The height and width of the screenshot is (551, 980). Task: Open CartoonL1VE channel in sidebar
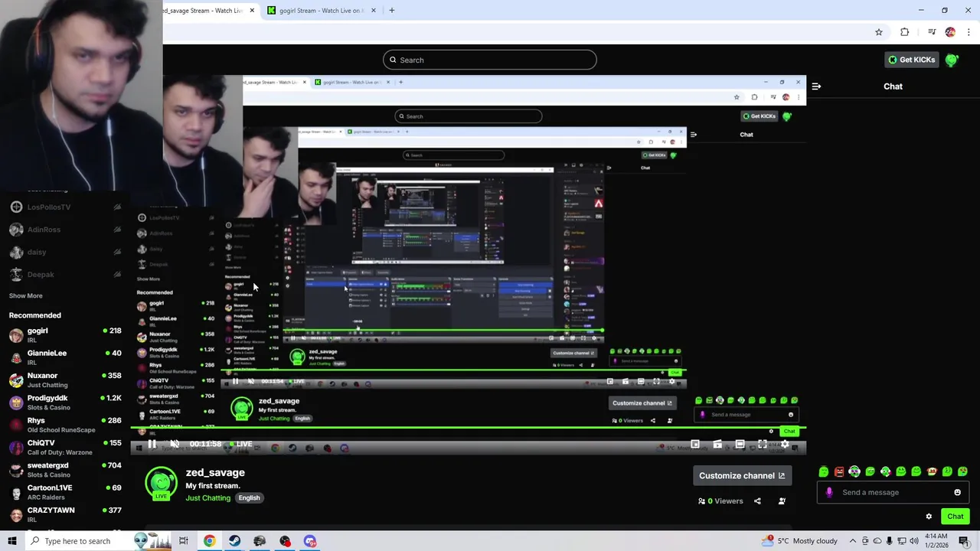pyautogui.click(x=64, y=492)
